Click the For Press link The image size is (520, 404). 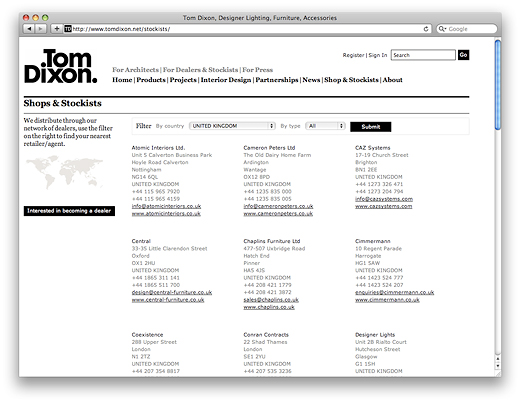click(x=257, y=70)
